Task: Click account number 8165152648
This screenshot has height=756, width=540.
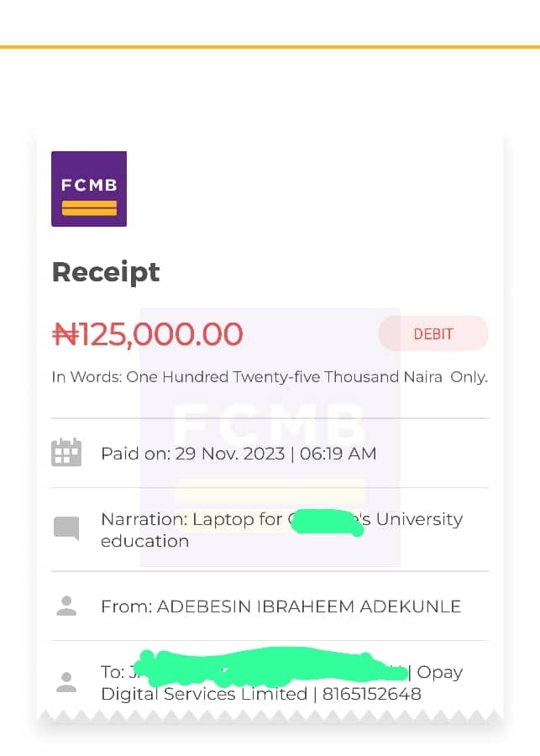Action: tap(371, 694)
